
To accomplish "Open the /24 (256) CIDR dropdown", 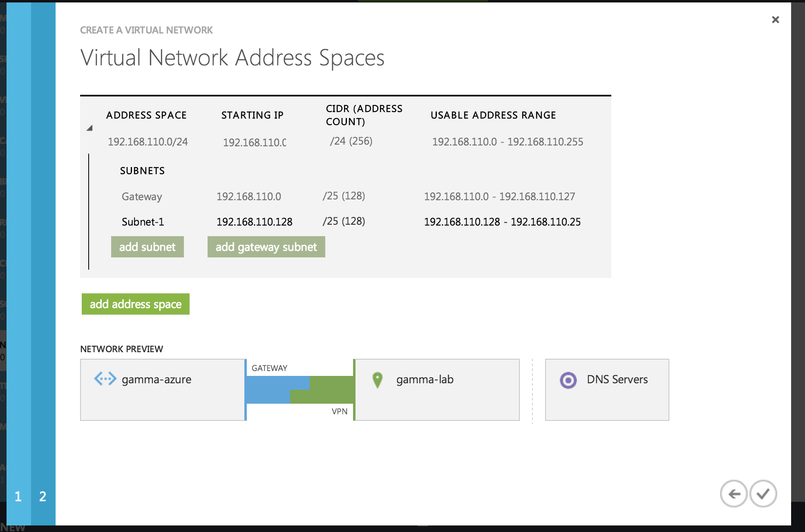I will click(351, 141).
